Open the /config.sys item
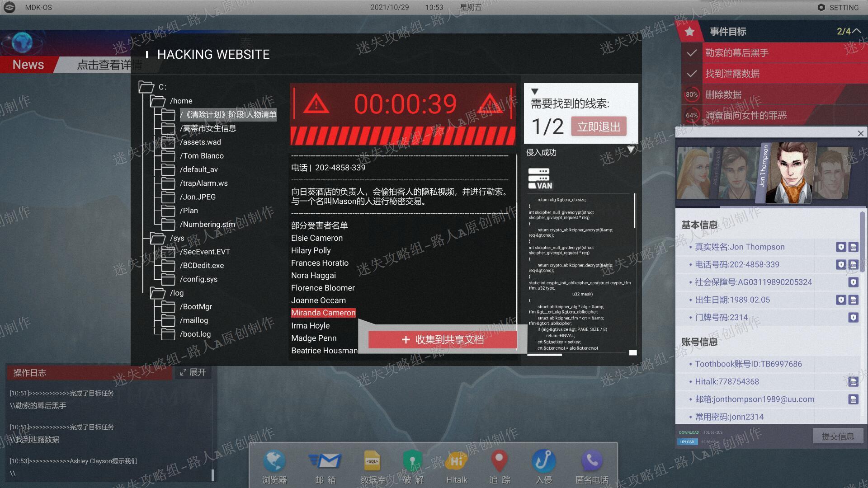The width and height of the screenshot is (868, 488). (198, 279)
